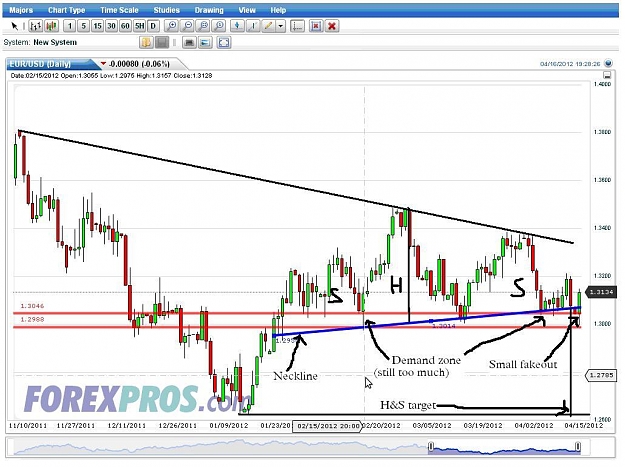Click the 1.2988 red level label

coord(32,320)
